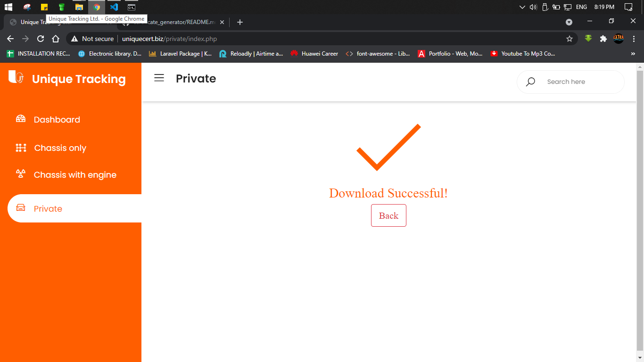The image size is (644, 362).
Task: Open Visual Studio Code from taskbar
Action: coord(114,7)
